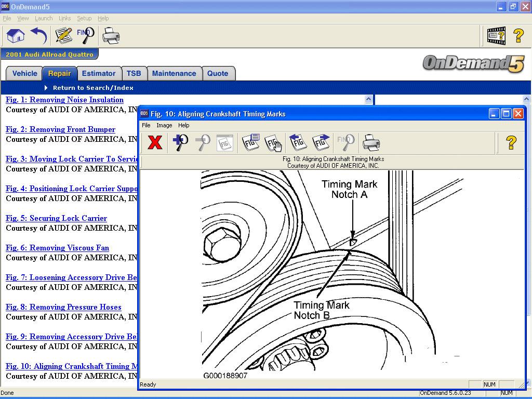This screenshot has height=399, width=532.
Task: Open the View menu
Action: coord(23,18)
